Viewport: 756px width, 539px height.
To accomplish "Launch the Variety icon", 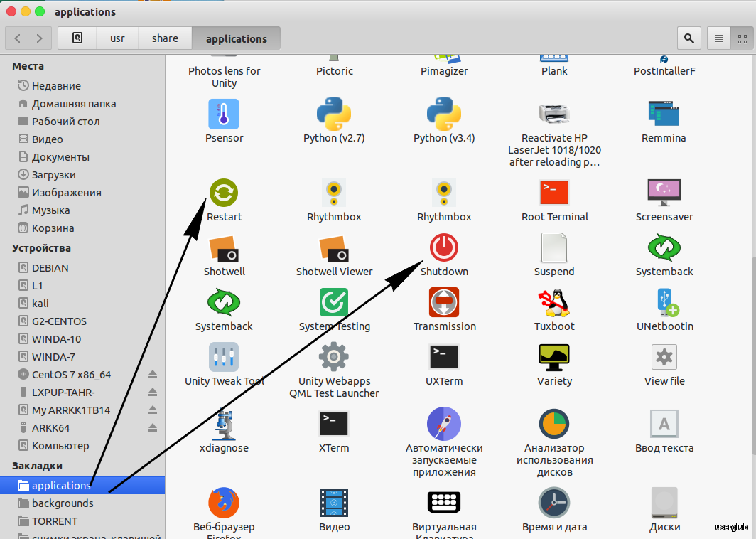I will pyautogui.click(x=554, y=357).
